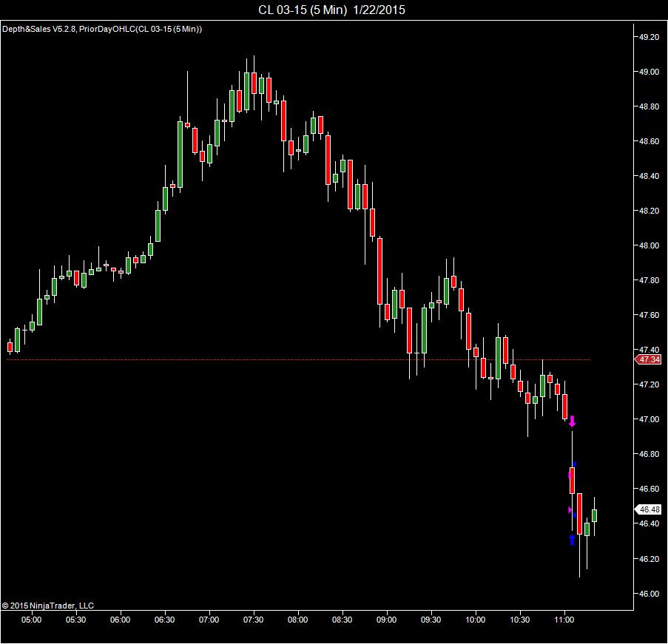
Task: Click the 06:30 time axis label
Action: click(x=164, y=620)
